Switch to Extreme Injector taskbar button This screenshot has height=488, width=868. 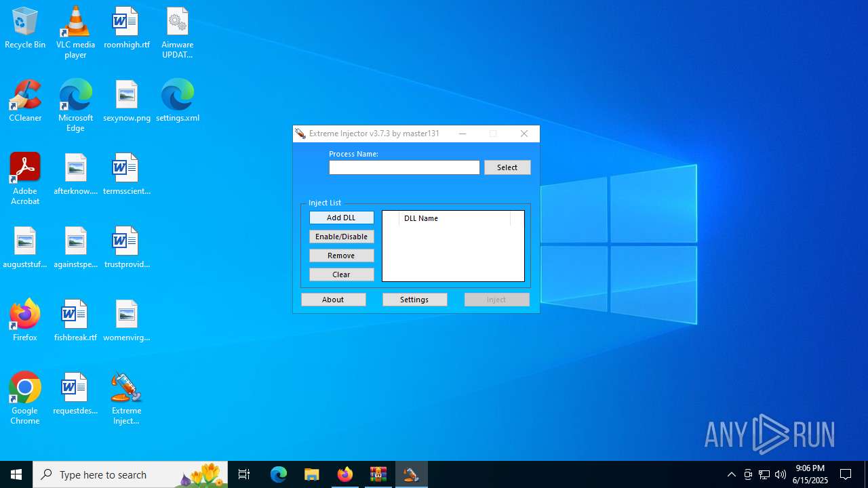pyautogui.click(x=412, y=474)
